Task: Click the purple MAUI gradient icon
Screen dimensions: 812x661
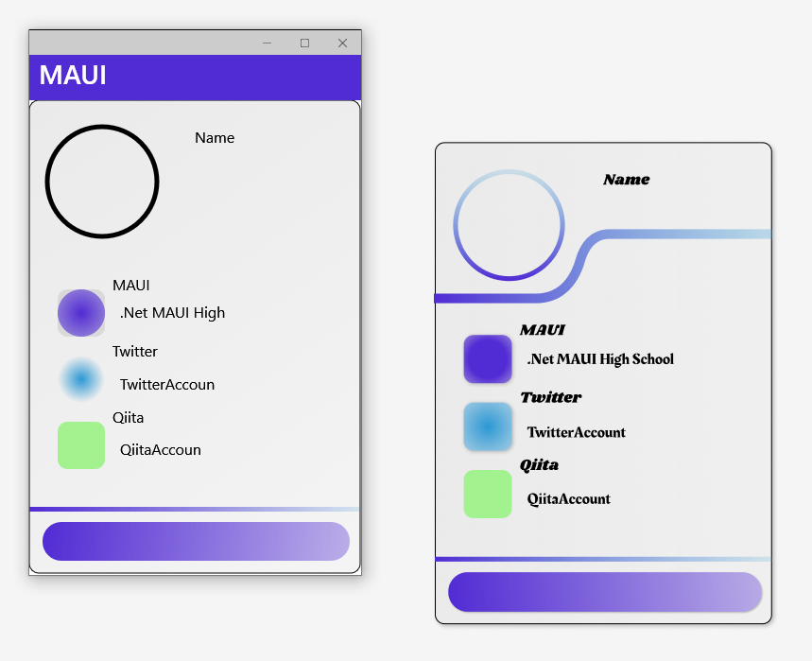Action: coord(80,312)
